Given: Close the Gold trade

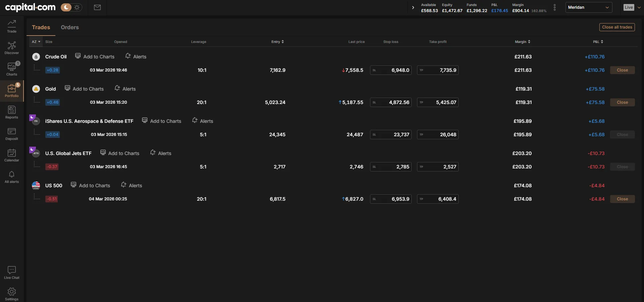Looking at the screenshot, I should pos(622,102).
